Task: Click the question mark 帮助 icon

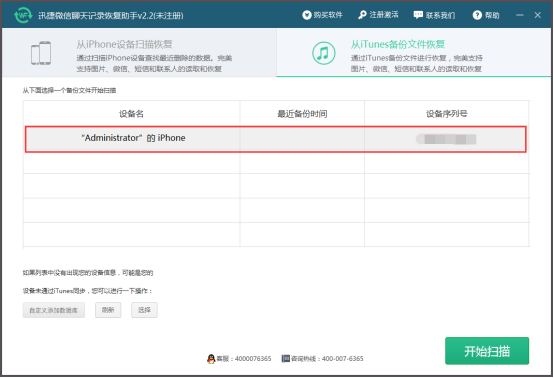Action: click(x=477, y=15)
